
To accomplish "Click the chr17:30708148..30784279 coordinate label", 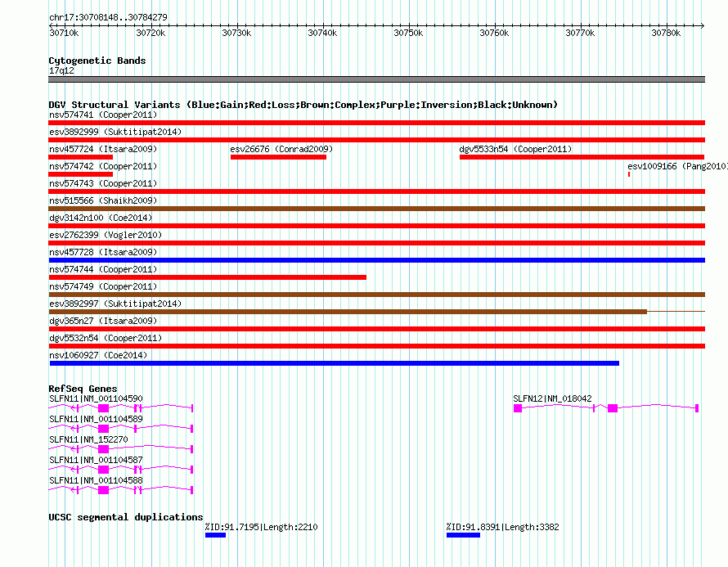I will [108, 17].
